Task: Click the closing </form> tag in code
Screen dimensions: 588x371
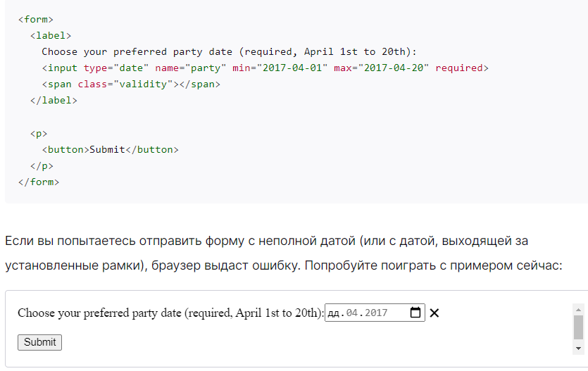Action: pyautogui.click(x=39, y=182)
